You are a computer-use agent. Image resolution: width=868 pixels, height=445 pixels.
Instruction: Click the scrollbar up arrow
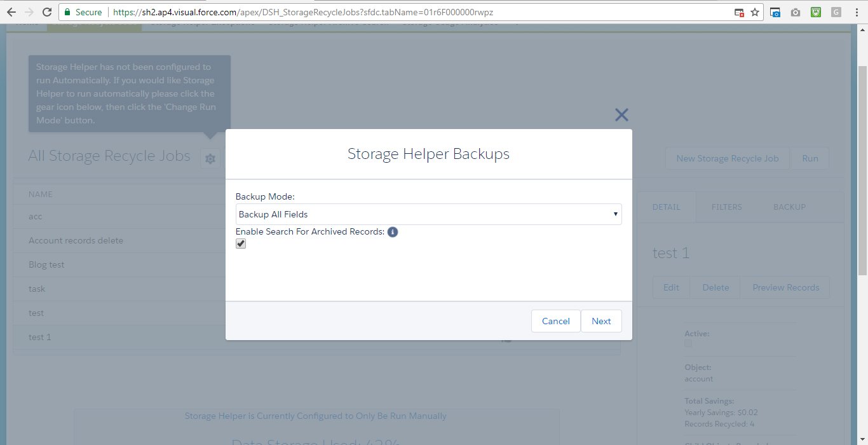click(862, 29)
